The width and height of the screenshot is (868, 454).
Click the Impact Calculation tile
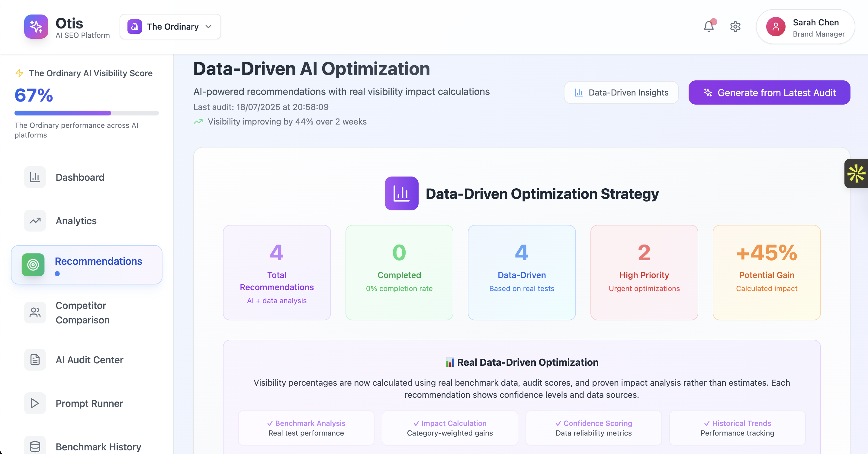pyautogui.click(x=449, y=428)
